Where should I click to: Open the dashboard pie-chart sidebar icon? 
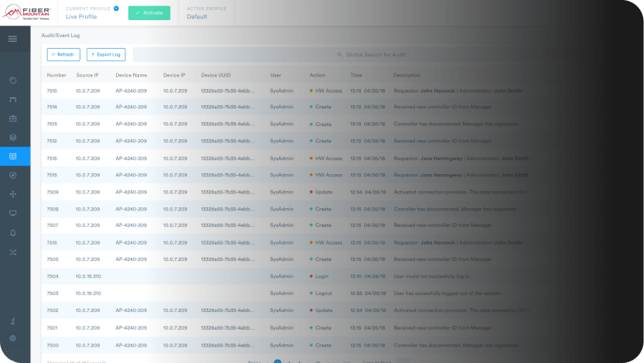click(x=12, y=80)
